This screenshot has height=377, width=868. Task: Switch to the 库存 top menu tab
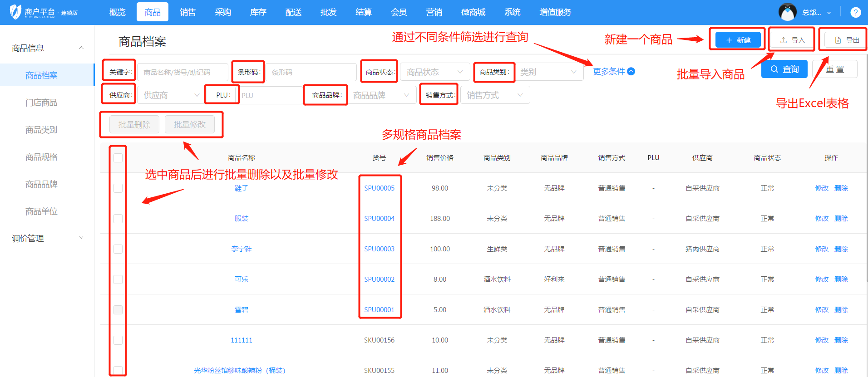[x=258, y=12]
